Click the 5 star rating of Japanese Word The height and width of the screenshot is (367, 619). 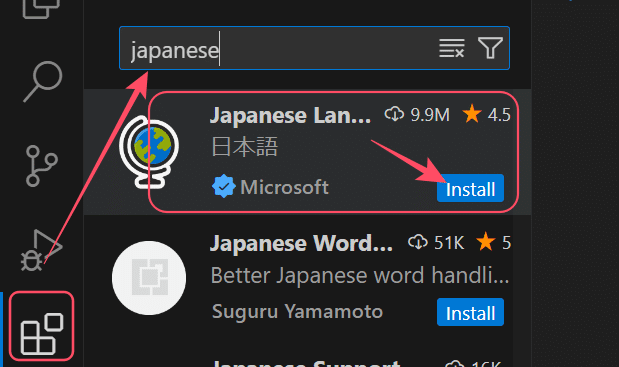tap(493, 242)
